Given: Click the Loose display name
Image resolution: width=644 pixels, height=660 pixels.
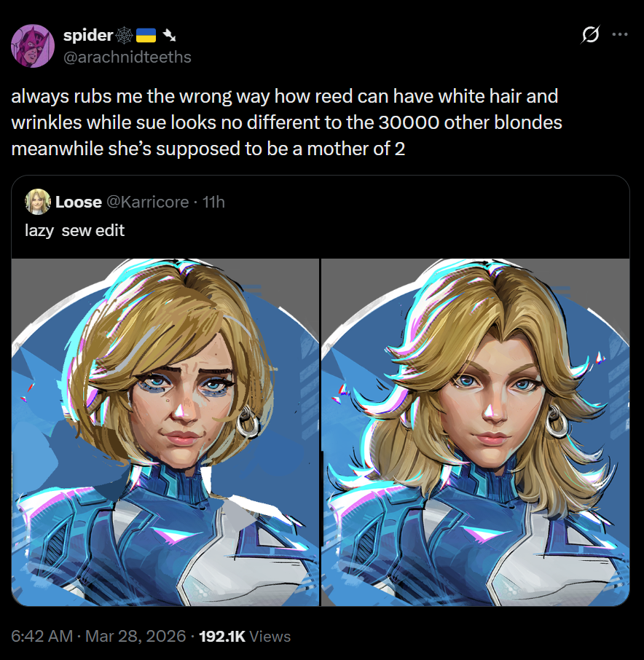Looking at the screenshot, I should pyautogui.click(x=78, y=202).
